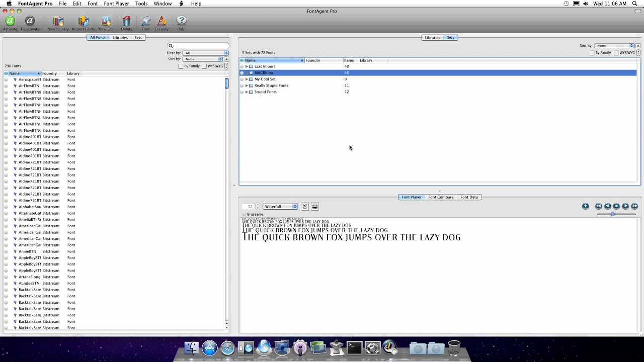Switch to the All Fonts tab

(x=98, y=38)
